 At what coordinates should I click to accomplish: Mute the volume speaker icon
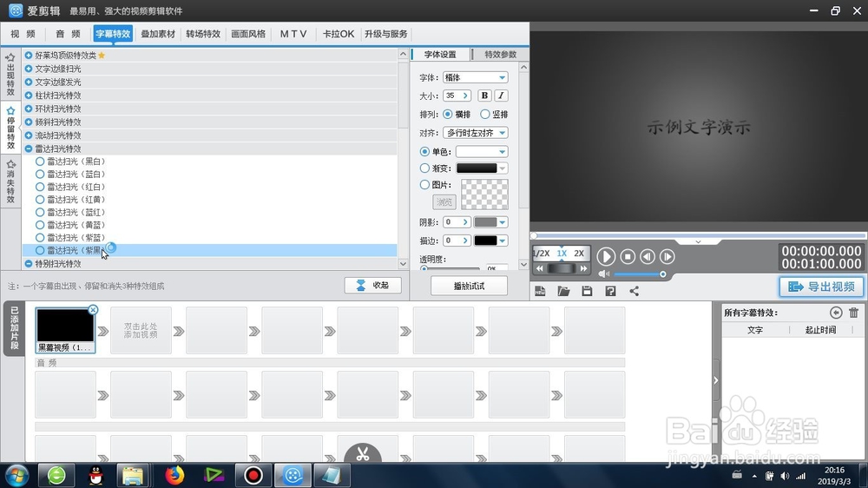point(604,274)
